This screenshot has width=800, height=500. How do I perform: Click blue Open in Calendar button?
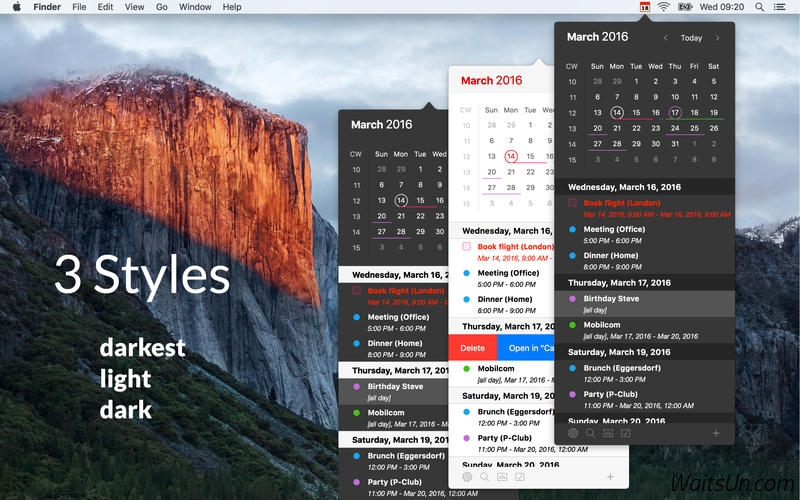526,348
